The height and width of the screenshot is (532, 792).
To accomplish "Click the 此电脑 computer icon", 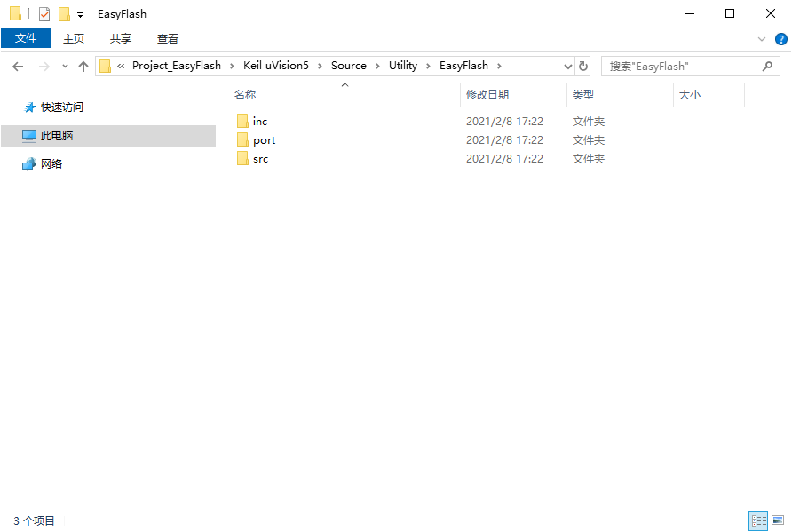I will click(29, 135).
